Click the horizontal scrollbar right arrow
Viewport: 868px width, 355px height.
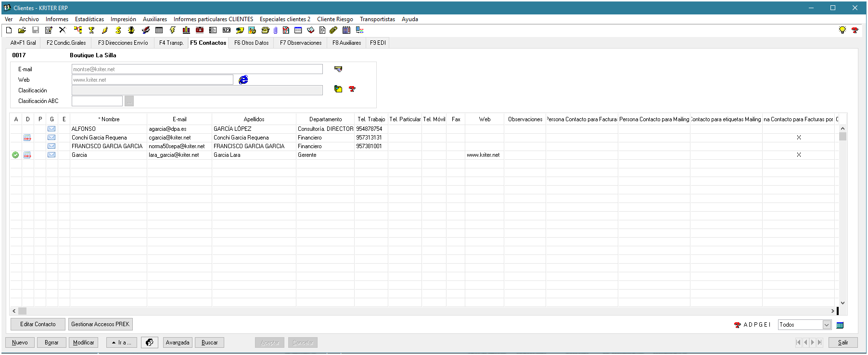point(832,311)
